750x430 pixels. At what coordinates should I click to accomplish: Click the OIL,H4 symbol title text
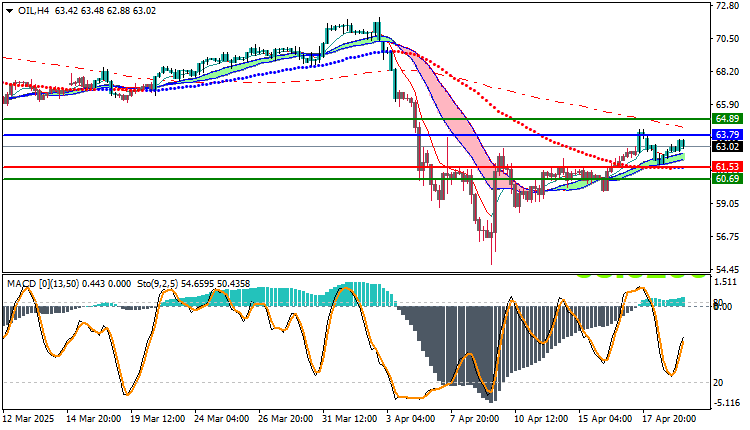33,11
